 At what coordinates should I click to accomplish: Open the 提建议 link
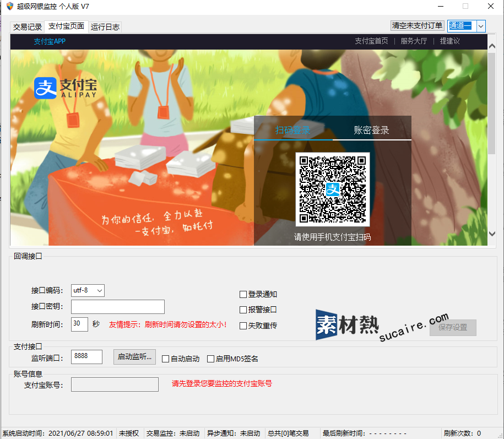click(x=449, y=41)
